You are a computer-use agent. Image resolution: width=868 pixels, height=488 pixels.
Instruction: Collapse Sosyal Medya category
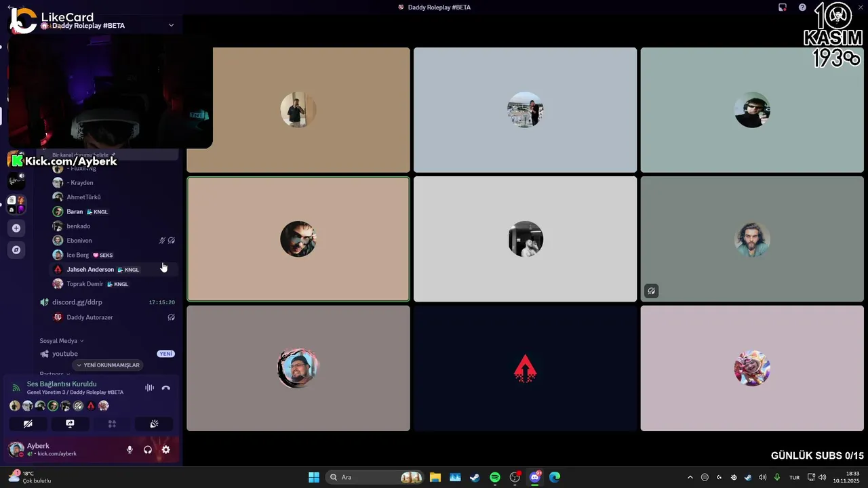[x=62, y=341]
